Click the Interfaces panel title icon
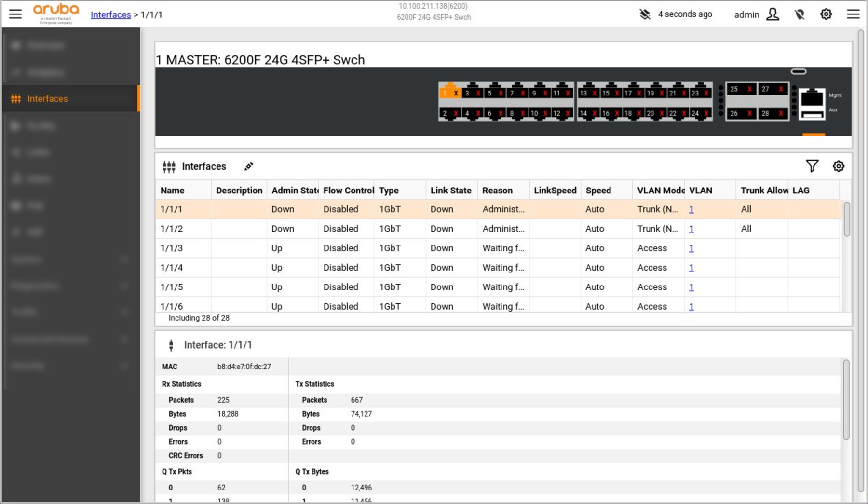Image resolution: width=868 pixels, height=504 pixels. [x=169, y=167]
